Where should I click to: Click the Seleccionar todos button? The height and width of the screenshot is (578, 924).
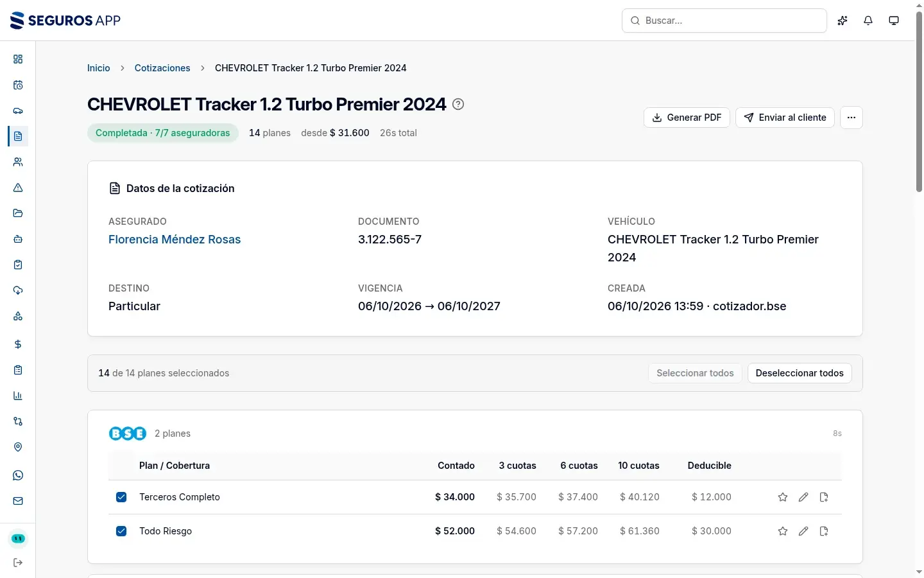(695, 373)
